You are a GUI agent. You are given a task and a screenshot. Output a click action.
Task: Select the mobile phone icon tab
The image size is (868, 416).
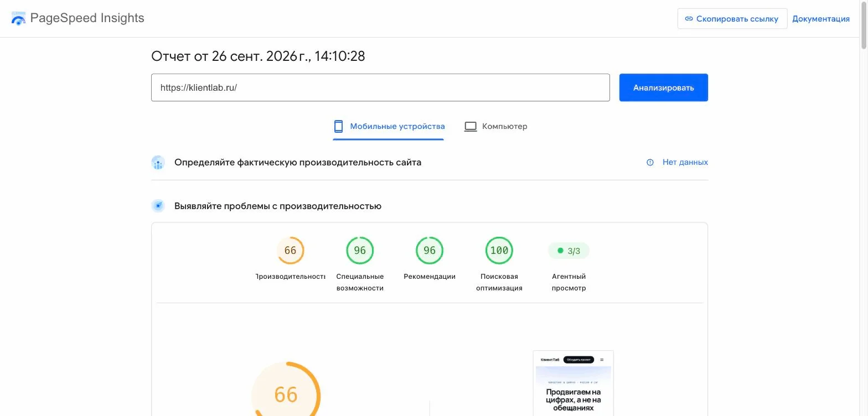(x=338, y=126)
